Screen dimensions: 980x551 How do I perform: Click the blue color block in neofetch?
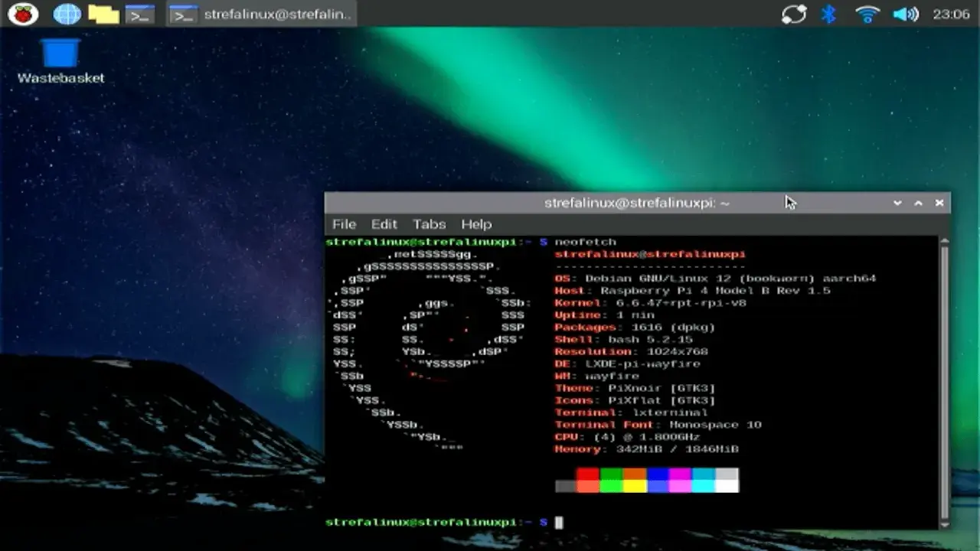(x=658, y=474)
